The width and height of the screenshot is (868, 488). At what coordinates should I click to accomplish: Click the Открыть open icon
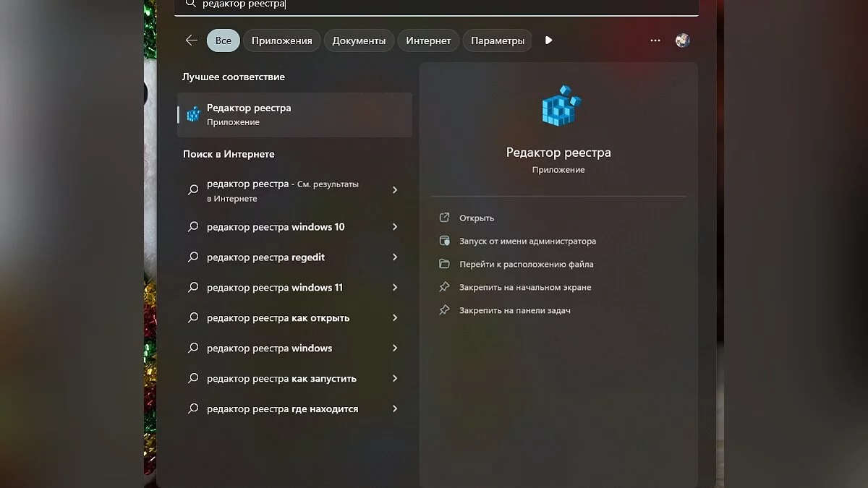coord(445,218)
